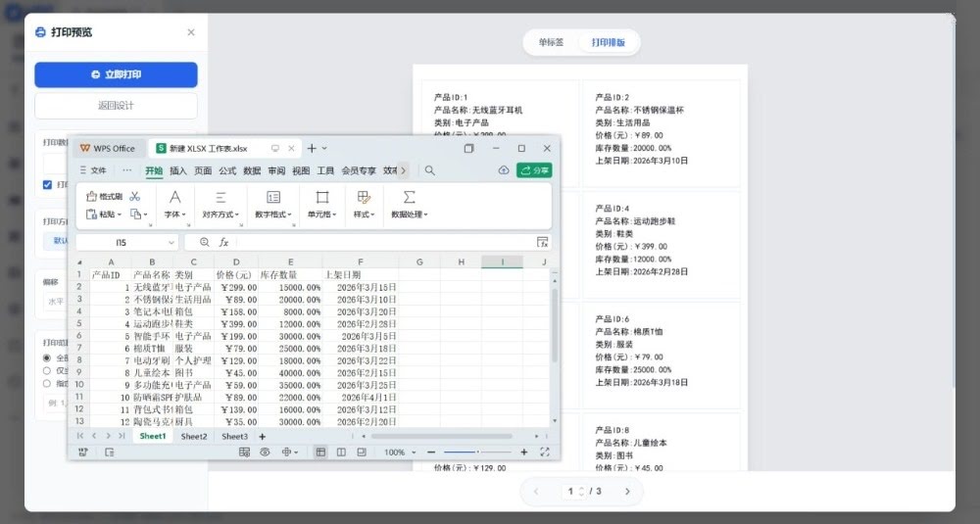Click the 立即打印 (Print Now) button

pyautogui.click(x=117, y=74)
